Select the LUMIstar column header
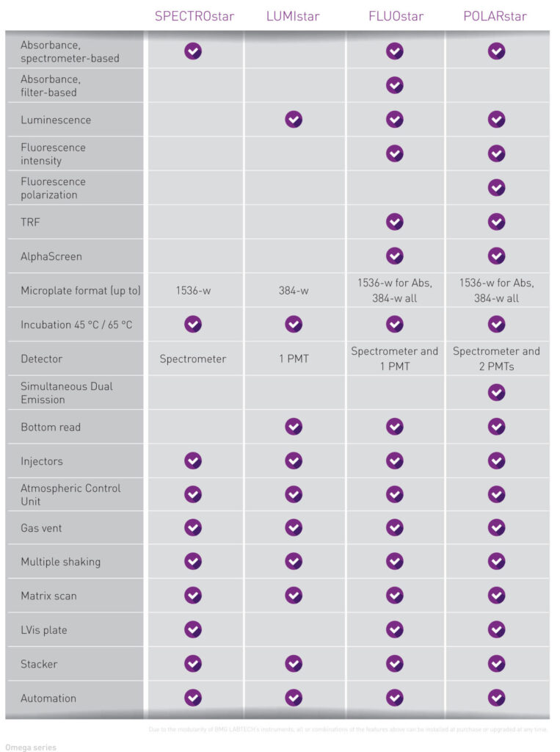This screenshot has width=560, height=752. click(293, 16)
